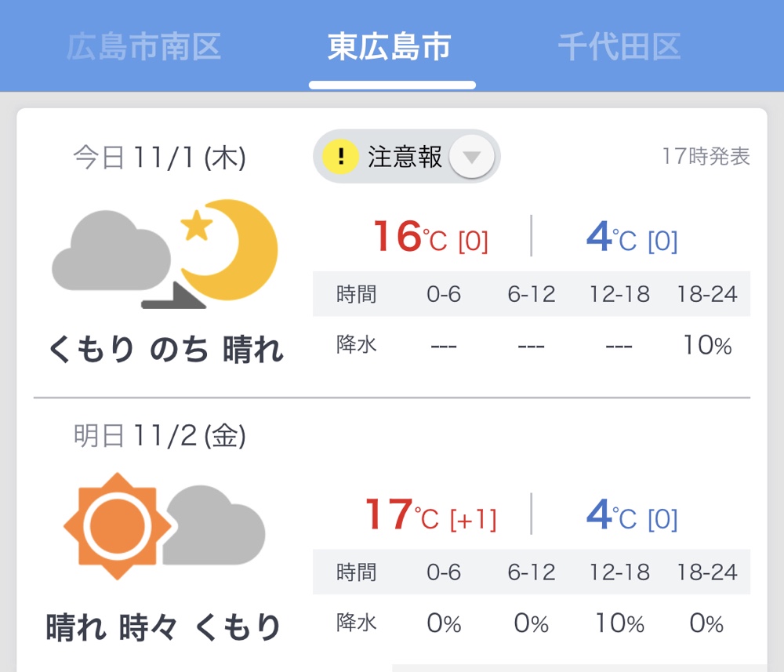Switch to the 広島市南区 tab

pyautogui.click(x=143, y=47)
